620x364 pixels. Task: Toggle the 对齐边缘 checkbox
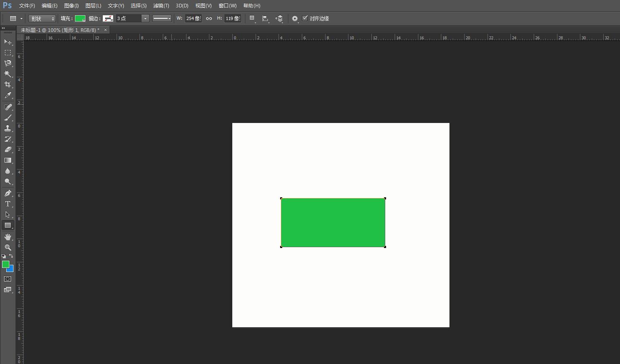[x=305, y=18]
